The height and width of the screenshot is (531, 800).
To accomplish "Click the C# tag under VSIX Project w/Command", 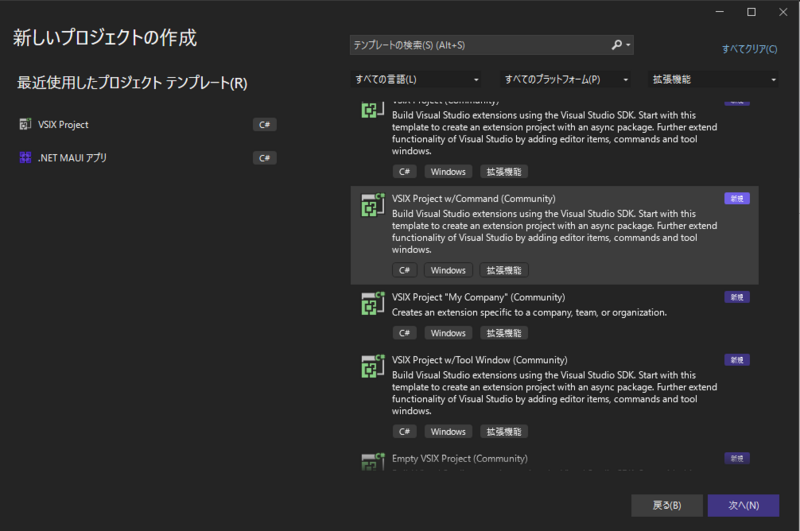I will coord(404,270).
